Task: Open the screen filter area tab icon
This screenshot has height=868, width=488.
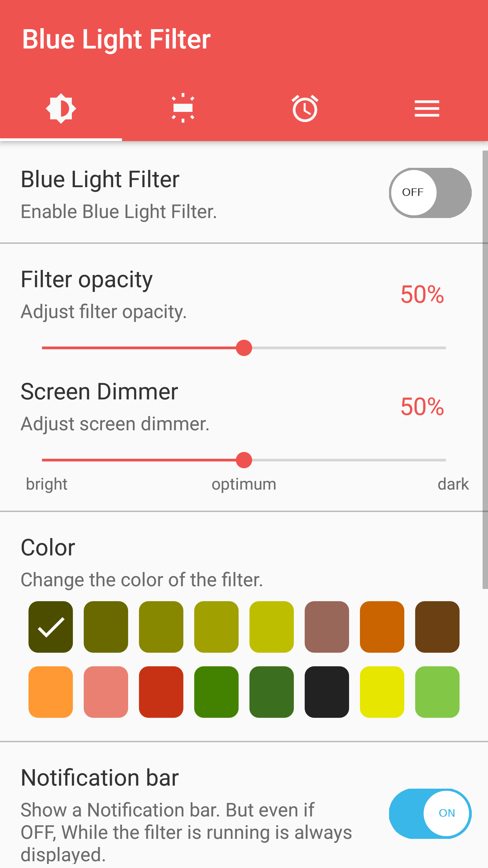Action: [183, 108]
